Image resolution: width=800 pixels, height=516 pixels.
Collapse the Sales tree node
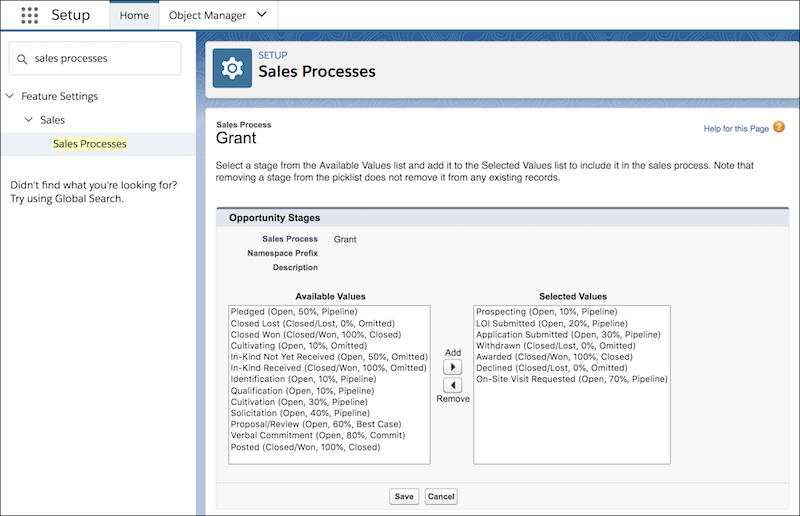coord(29,120)
